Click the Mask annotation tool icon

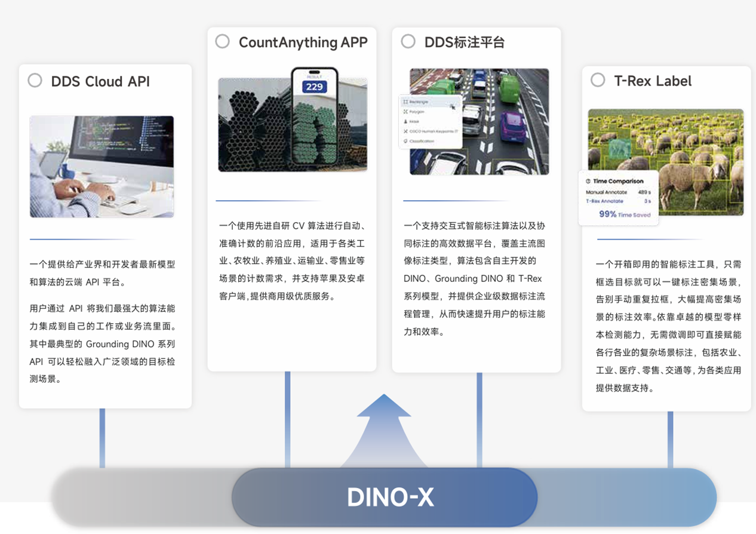tap(405, 121)
